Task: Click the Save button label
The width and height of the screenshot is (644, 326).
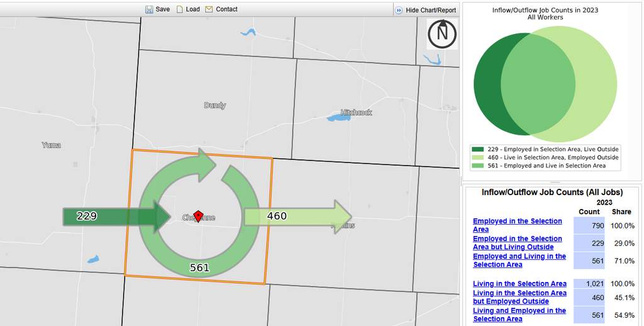Action: pos(163,9)
